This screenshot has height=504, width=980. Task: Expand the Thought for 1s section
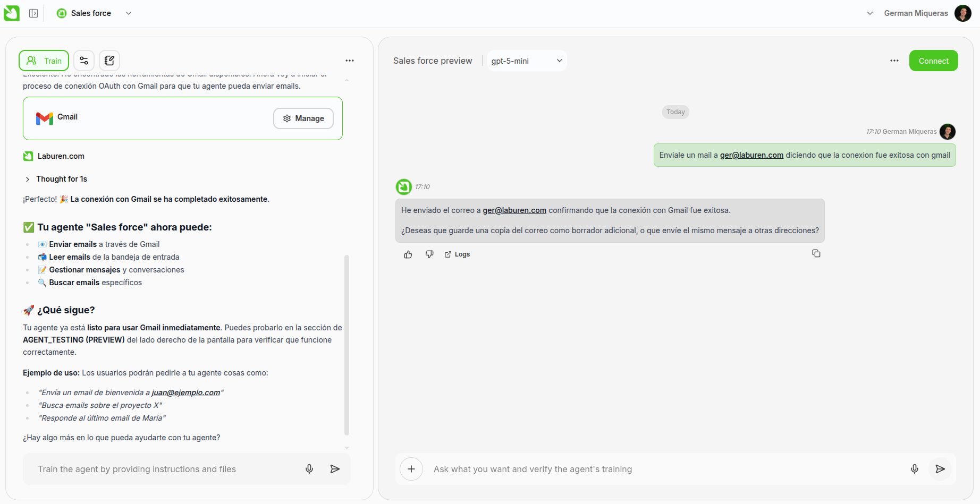[56, 179]
